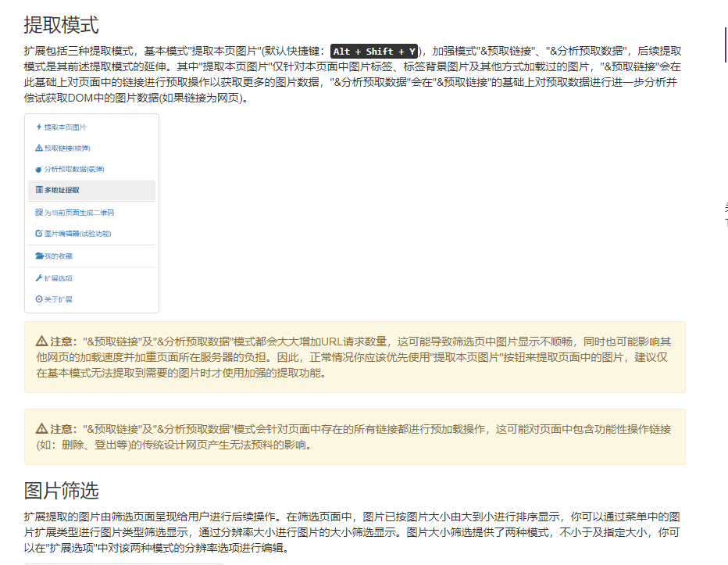
Task: Click the 图片筛选 section heading
Action: point(61,491)
